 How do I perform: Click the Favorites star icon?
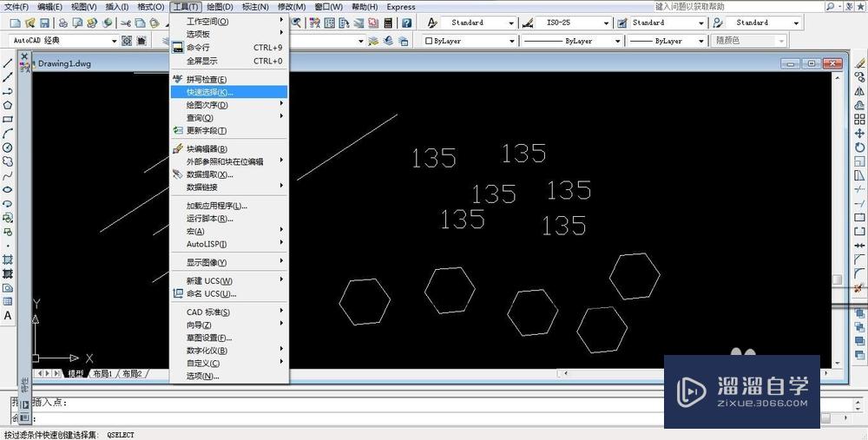pos(860,7)
